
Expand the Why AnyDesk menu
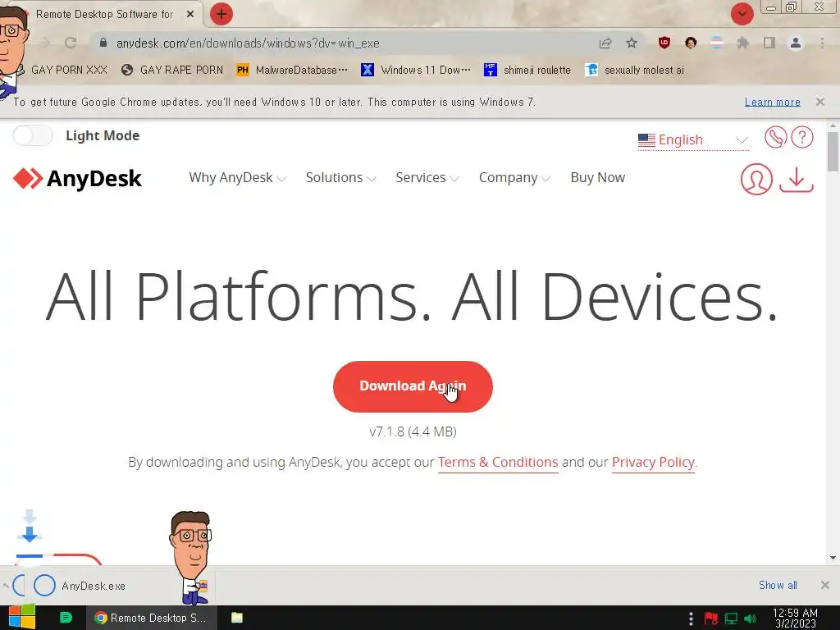[x=237, y=177]
